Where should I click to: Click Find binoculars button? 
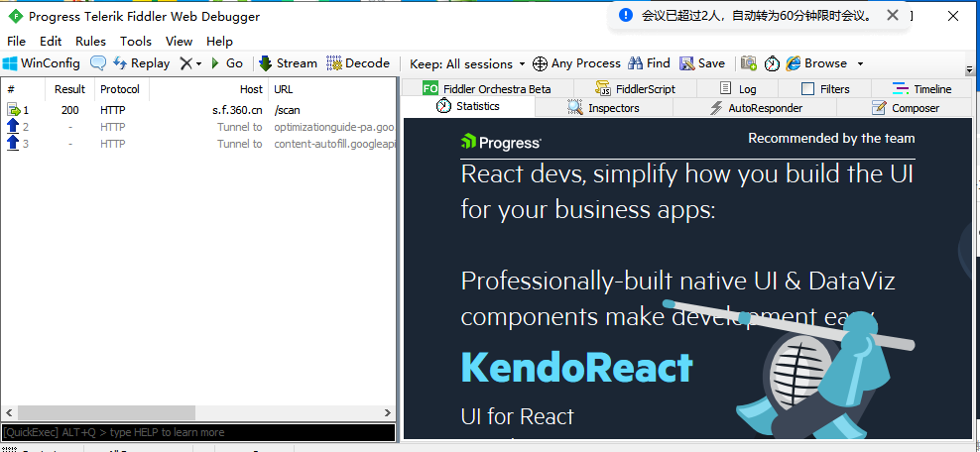click(x=649, y=63)
